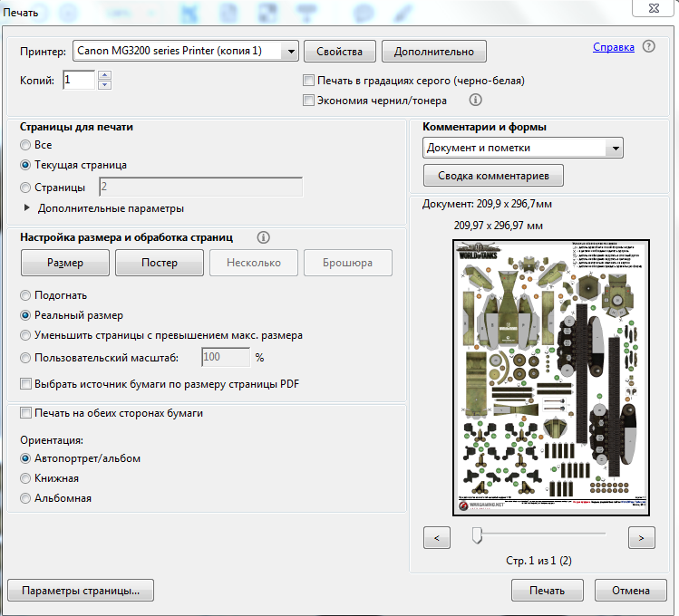This screenshot has height=616, width=679.
Task: Select the Размер sizing tab
Action: coord(65,263)
